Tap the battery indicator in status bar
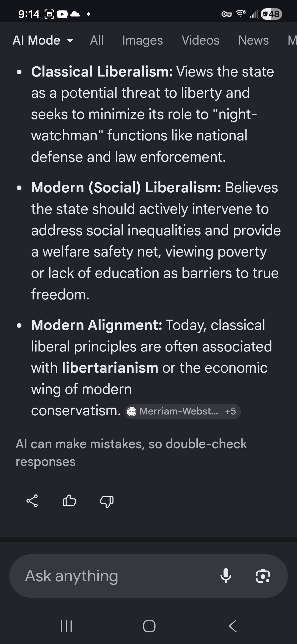This screenshot has height=644, width=297. pos(271,14)
